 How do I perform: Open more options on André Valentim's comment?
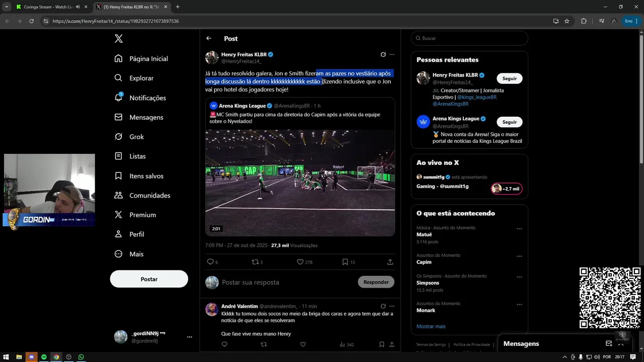click(x=392, y=306)
